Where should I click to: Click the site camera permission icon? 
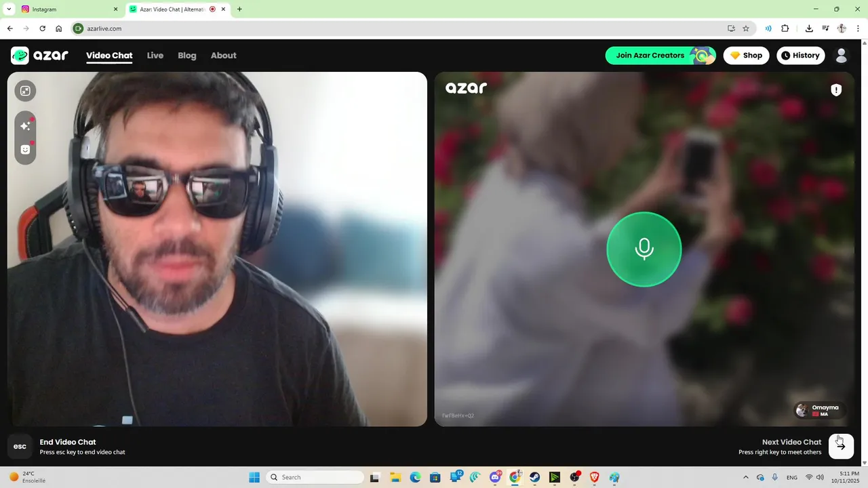click(x=78, y=28)
